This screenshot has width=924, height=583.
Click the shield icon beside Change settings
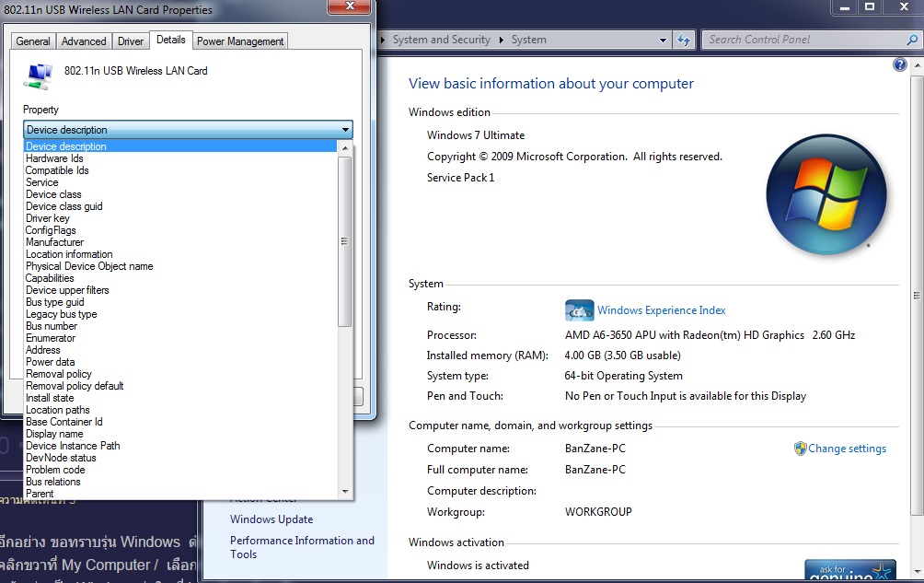(x=800, y=449)
